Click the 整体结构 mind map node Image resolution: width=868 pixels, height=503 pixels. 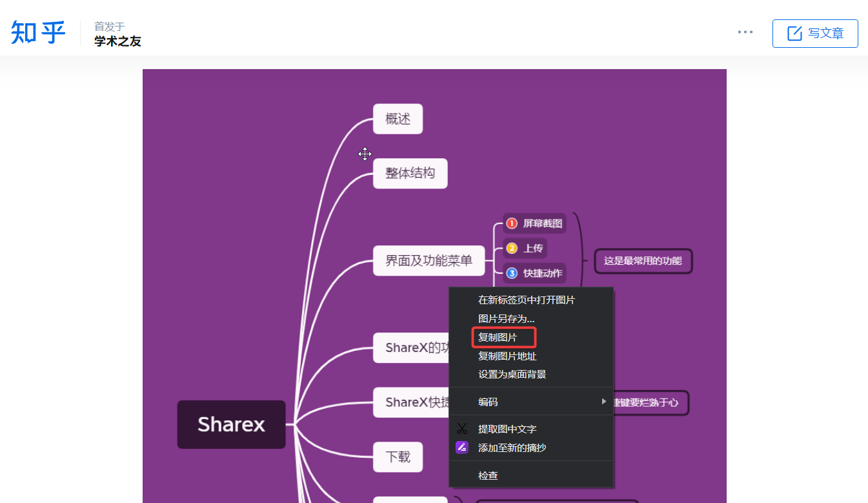coord(410,173)
